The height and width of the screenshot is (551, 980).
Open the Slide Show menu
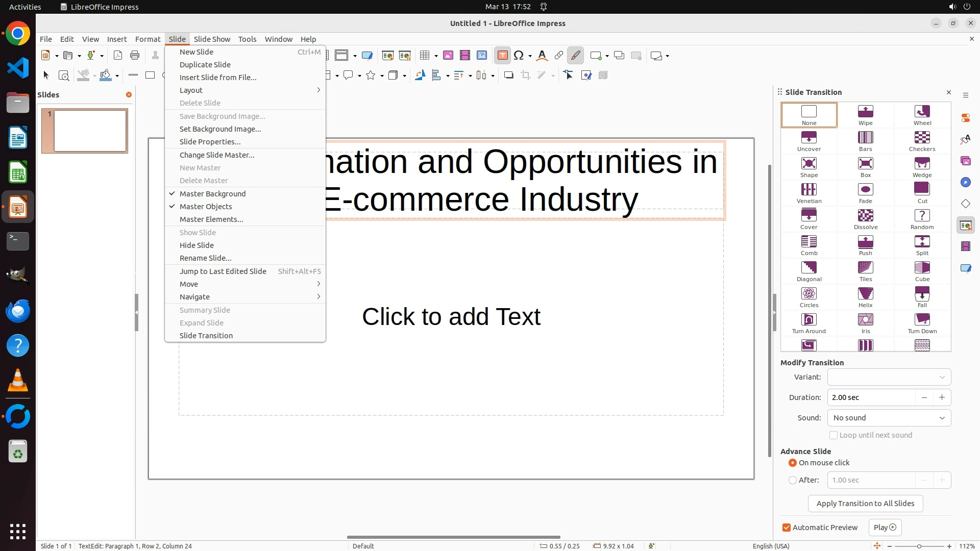point(212,39)
